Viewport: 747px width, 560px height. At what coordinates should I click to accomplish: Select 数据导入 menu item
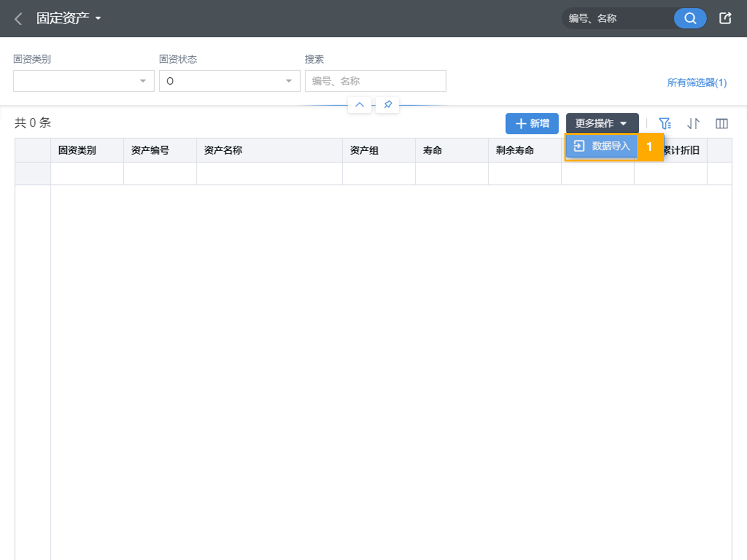click(601, 146)
